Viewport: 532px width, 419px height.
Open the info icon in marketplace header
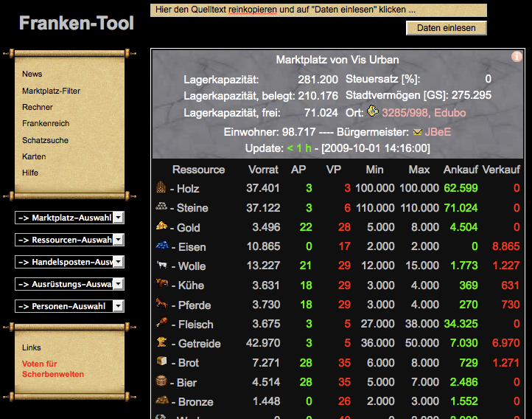coord(517,57)
